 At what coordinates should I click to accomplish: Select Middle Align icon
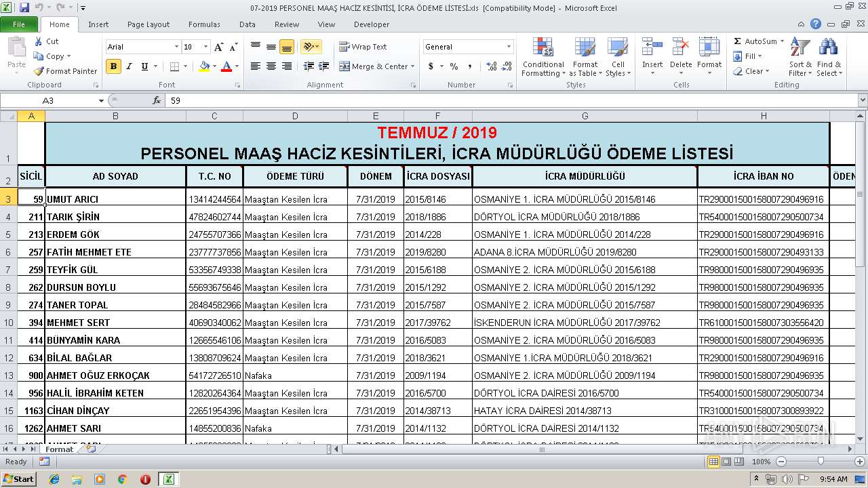click(271, 47)
